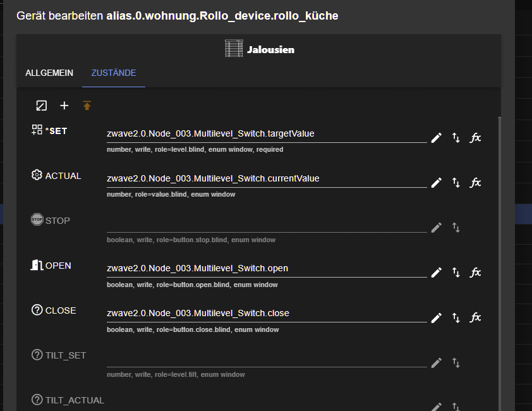Click the SET targetValue input field
The image size is (532, 411).
[x=267, y=134]
